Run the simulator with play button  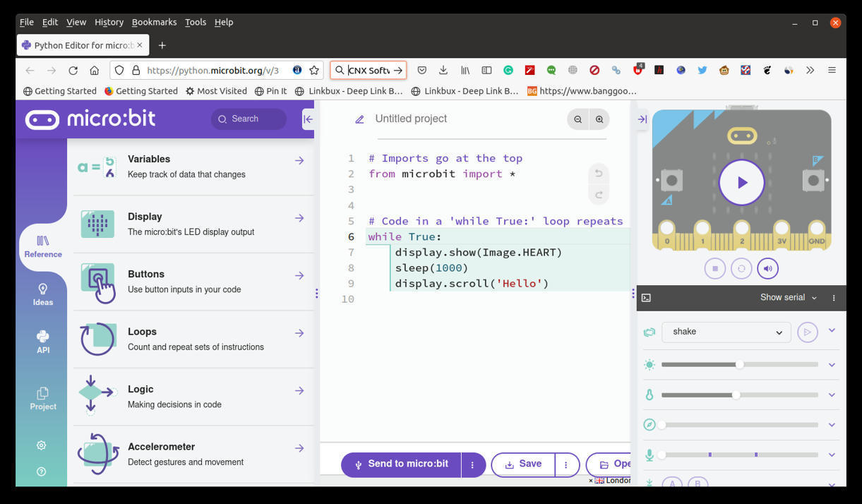point(741,182)
